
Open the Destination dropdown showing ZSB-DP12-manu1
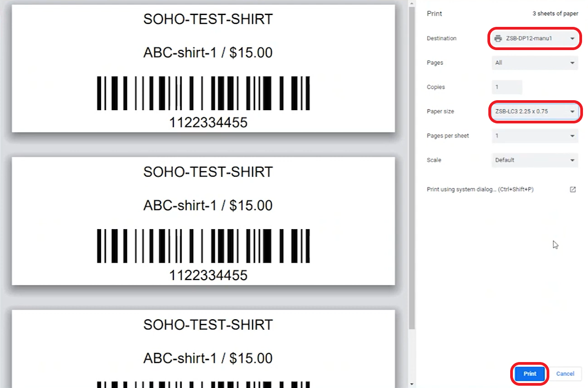pos(534,39)
